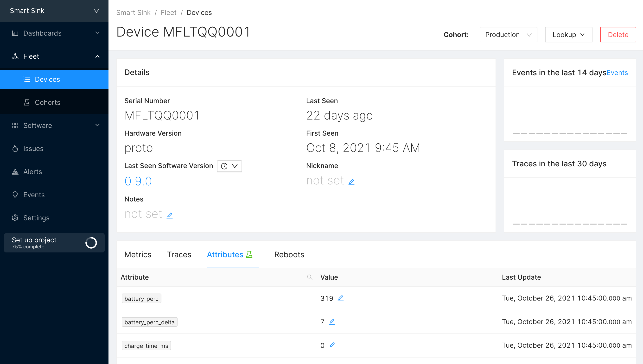Open the 0.9.0 software version link
The width and height of the screenshot is (643, 364).
pyautogui.click(x=138, y=181)
